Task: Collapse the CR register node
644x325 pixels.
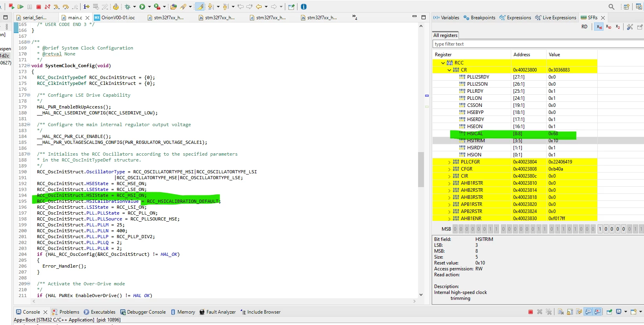Action: tap(450, 70)
